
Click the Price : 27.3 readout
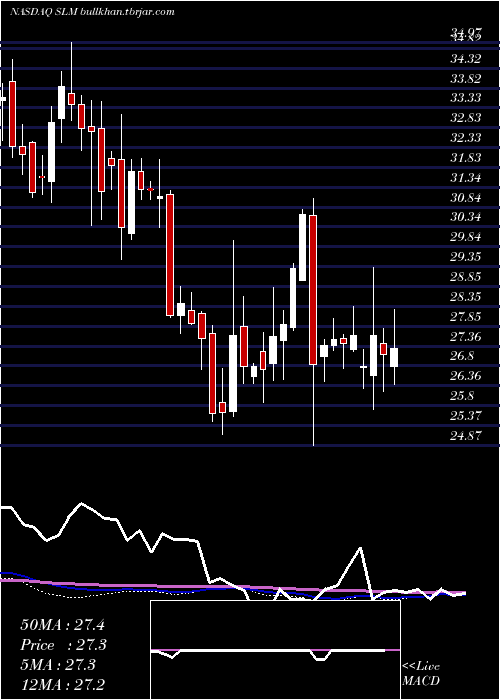pos(64,645)
